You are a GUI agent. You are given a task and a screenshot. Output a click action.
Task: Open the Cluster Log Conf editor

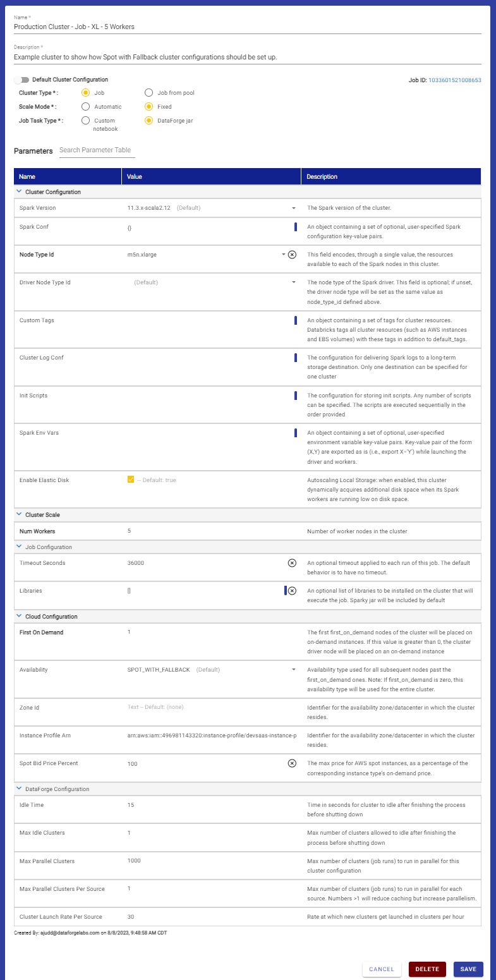pyautogui.click(x=296, y=357)
